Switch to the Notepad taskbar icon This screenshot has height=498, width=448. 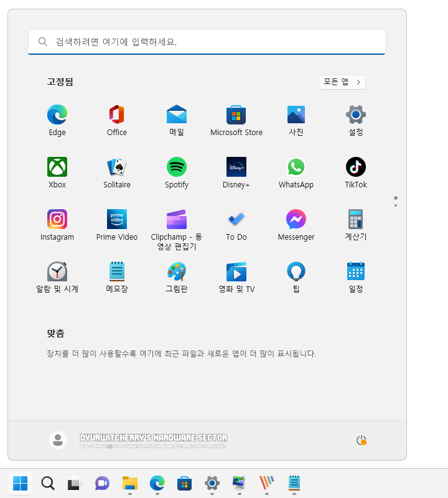pos(294,483)
